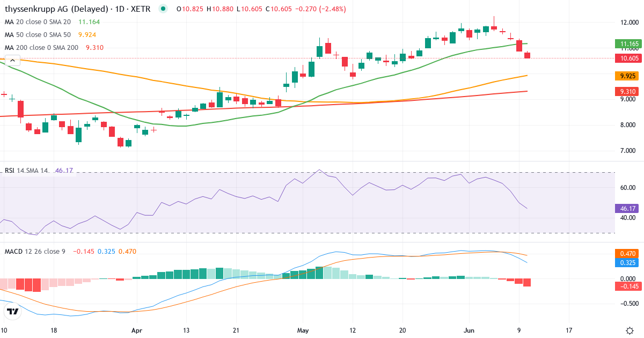The height and width of the screenshot is (338, 644).
Task: Click the TradingView logo icon
Action: tap(13, 311)
